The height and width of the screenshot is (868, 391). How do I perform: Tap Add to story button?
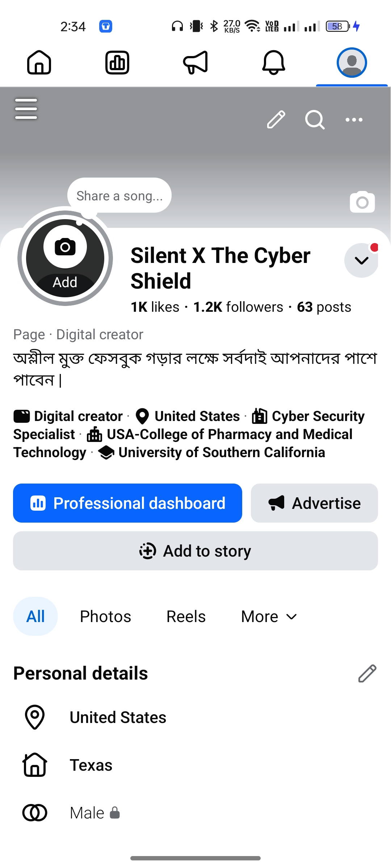point(195,551)
